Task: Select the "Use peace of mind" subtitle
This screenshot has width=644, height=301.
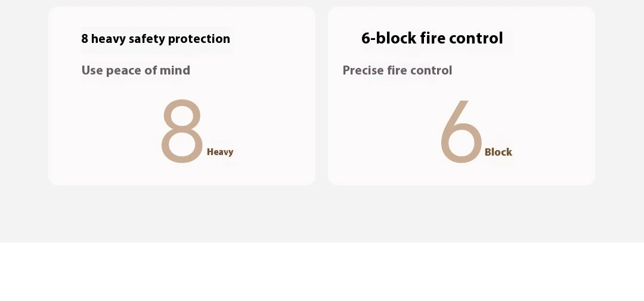Action: (136, 71)
